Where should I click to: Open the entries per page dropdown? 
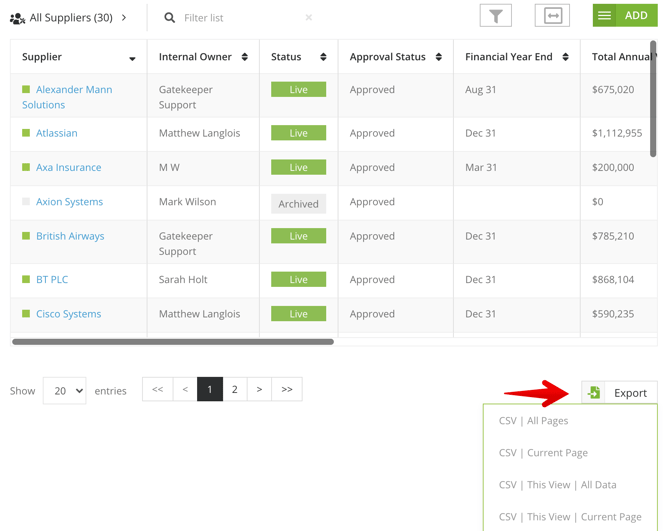(x=65, y=391)
